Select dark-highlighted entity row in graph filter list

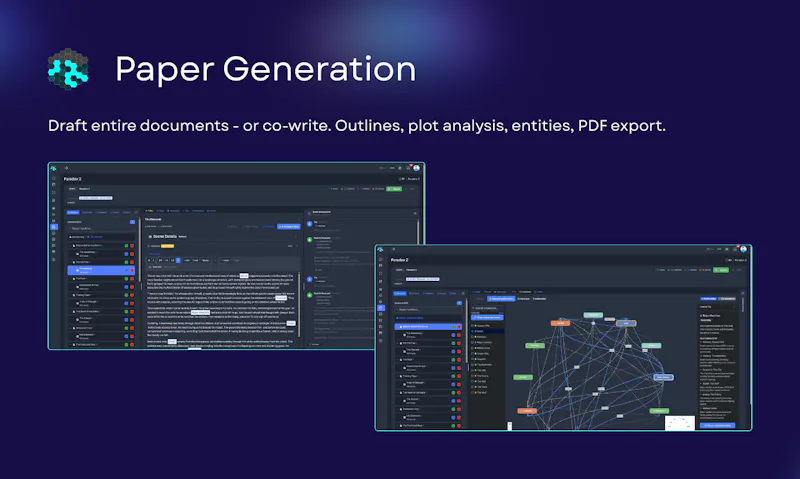tap(487, 332)
